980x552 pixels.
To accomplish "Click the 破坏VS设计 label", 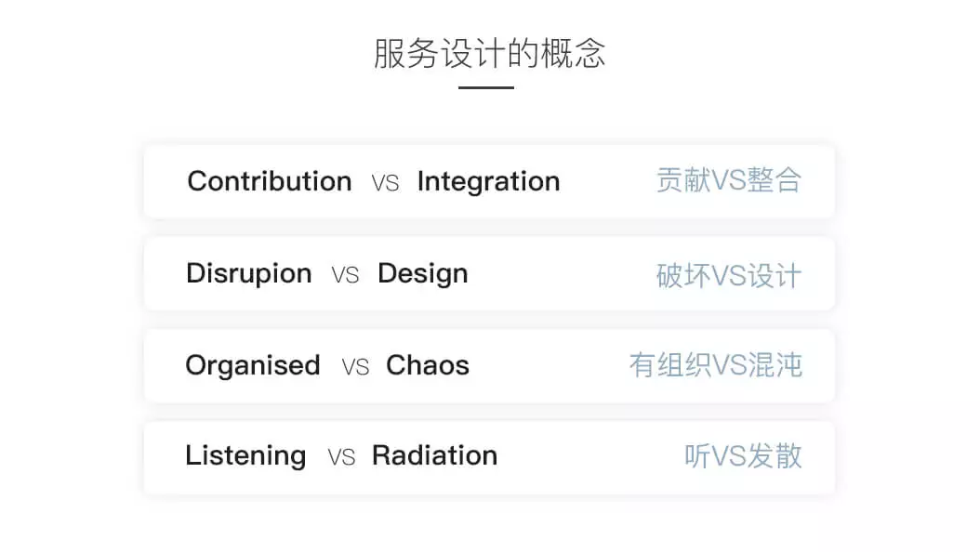I will [729, 275].
